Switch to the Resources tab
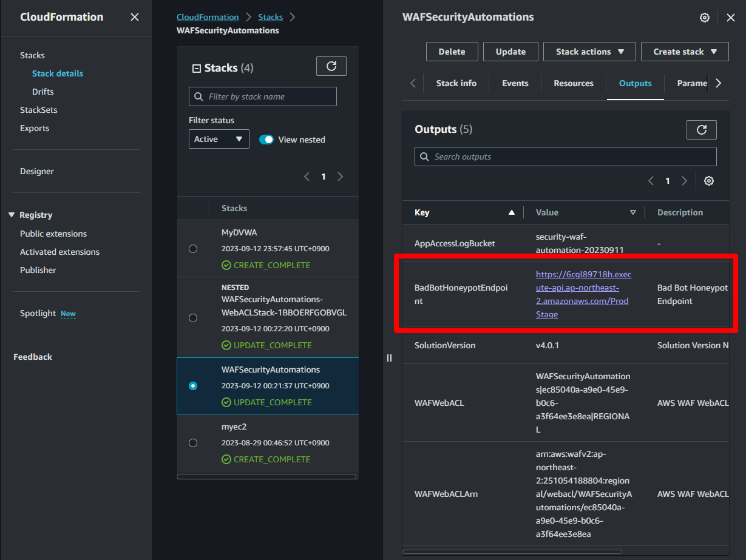Viewport: 746px width, 560px height. [574, 83]
